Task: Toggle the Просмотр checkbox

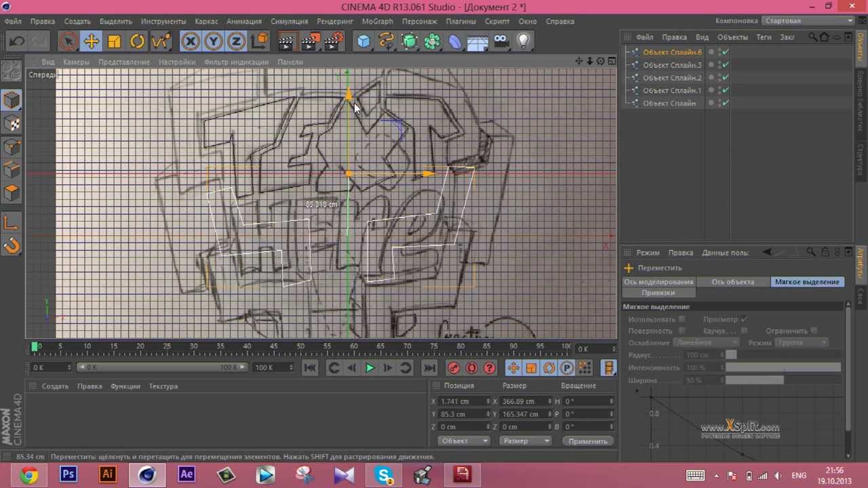Action: [x=744, y=319]
